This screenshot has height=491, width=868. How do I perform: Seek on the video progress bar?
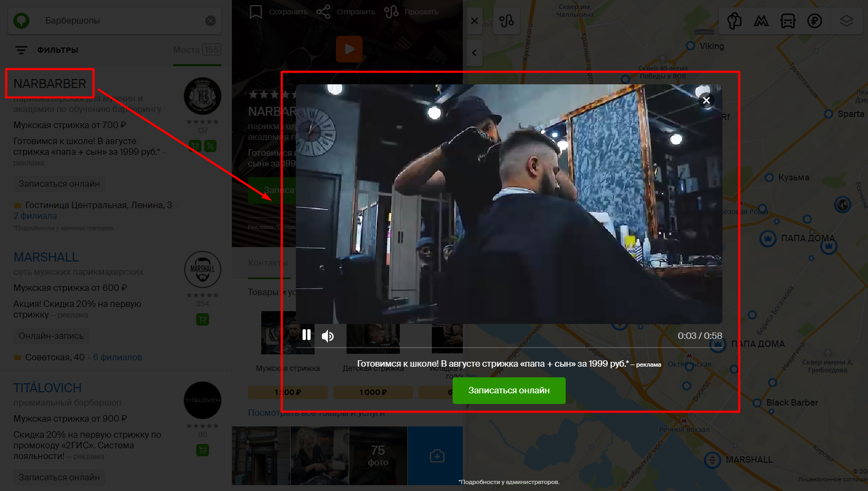click(x=509, y=347)
